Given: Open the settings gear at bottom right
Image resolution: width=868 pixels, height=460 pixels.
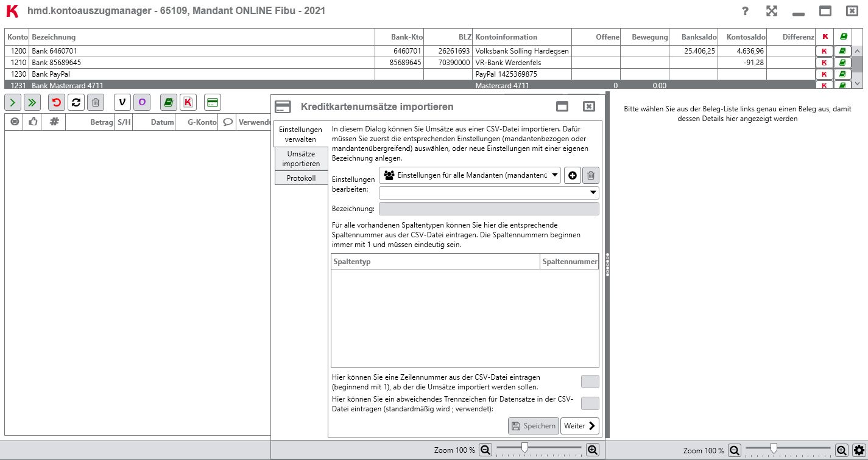Looking at the screenshot, I should point(860,450).
